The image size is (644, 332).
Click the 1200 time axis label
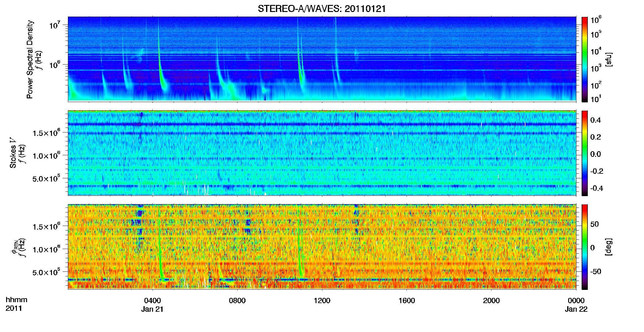322,301
